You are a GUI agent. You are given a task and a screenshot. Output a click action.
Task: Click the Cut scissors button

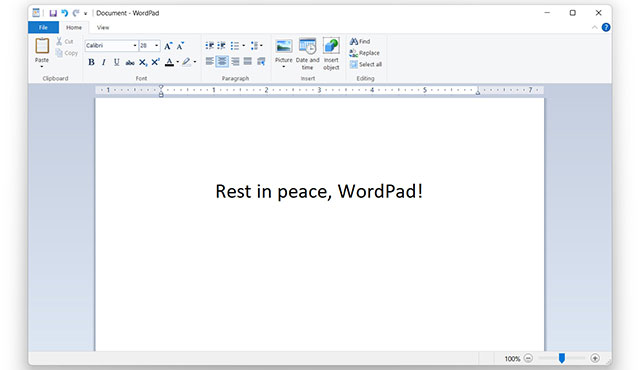pyautogui.click(x=65, y=41)
